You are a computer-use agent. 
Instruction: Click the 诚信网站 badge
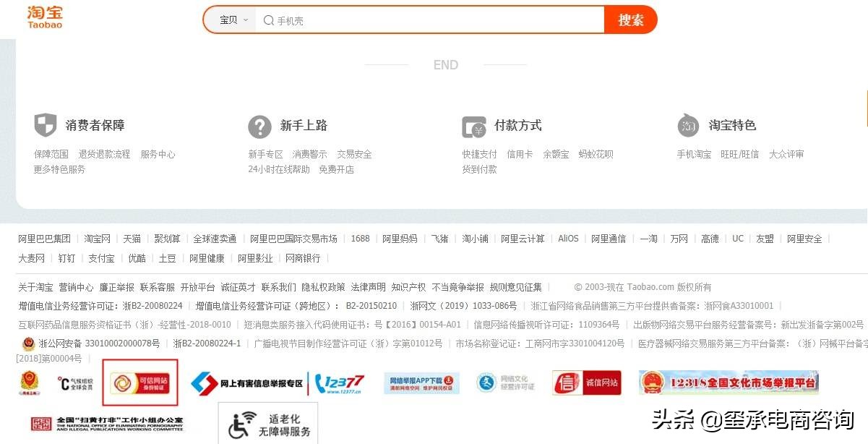coord(585,383)
